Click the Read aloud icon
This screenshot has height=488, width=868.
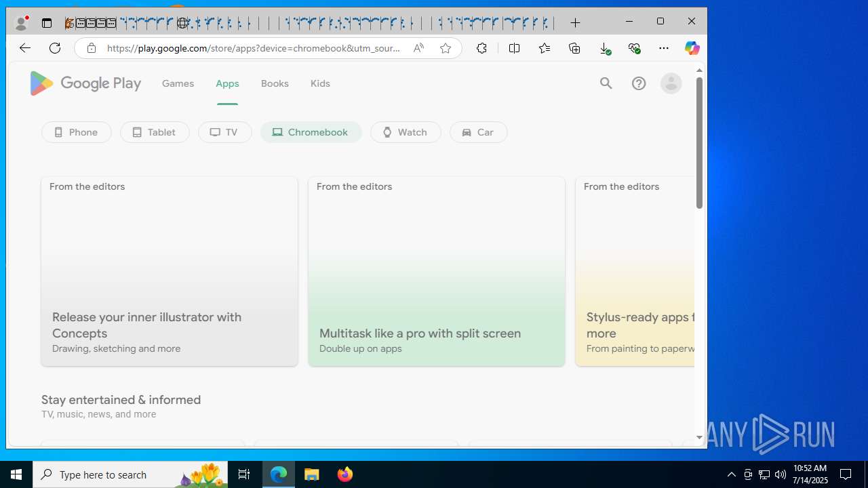[418, 48]
